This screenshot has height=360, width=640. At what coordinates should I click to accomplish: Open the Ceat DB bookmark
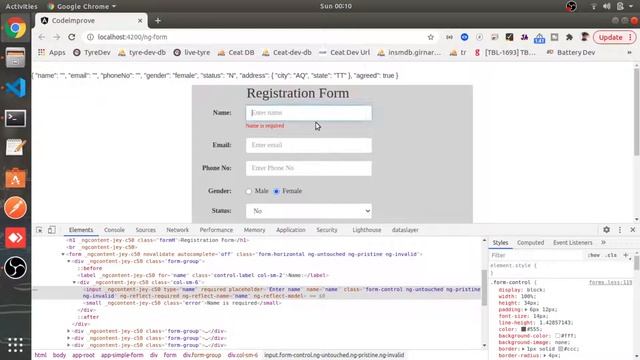[236, 53]
